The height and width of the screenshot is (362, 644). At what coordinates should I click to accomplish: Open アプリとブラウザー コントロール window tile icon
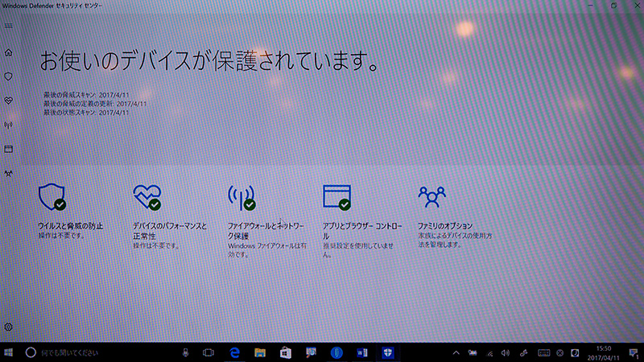pos(336,197)
